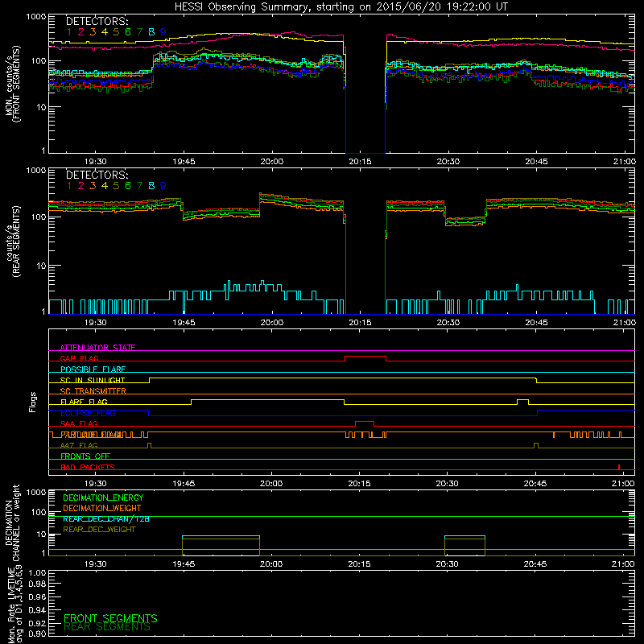The image size is (644, 644).
Task: Click the 20:15 tick label under front segments plot
Action: point(360,162)
